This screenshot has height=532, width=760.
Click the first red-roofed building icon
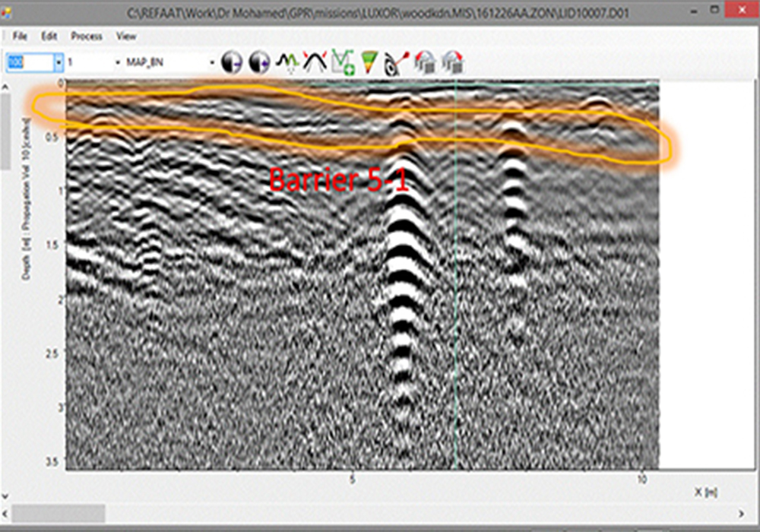click(x=425, y=62)
